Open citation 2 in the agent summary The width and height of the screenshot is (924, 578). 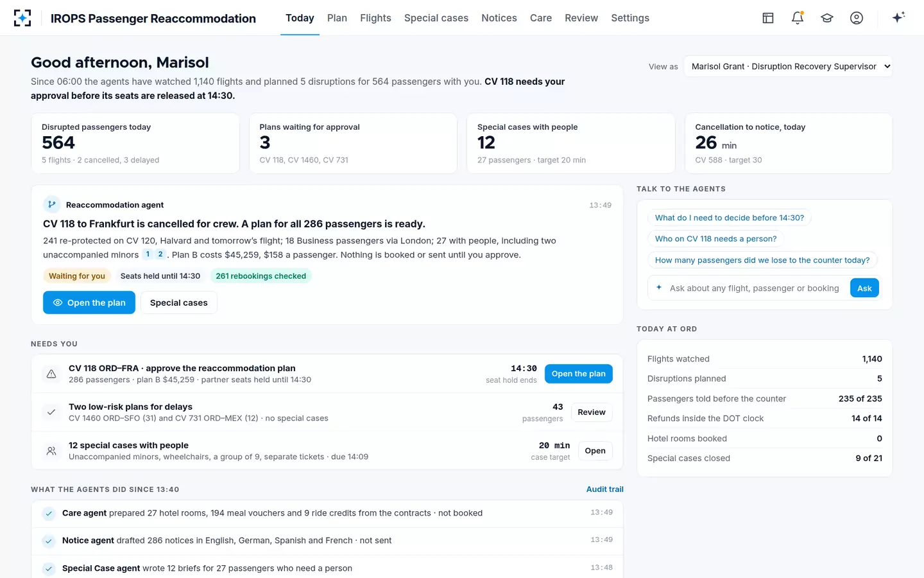coord(160,254)
